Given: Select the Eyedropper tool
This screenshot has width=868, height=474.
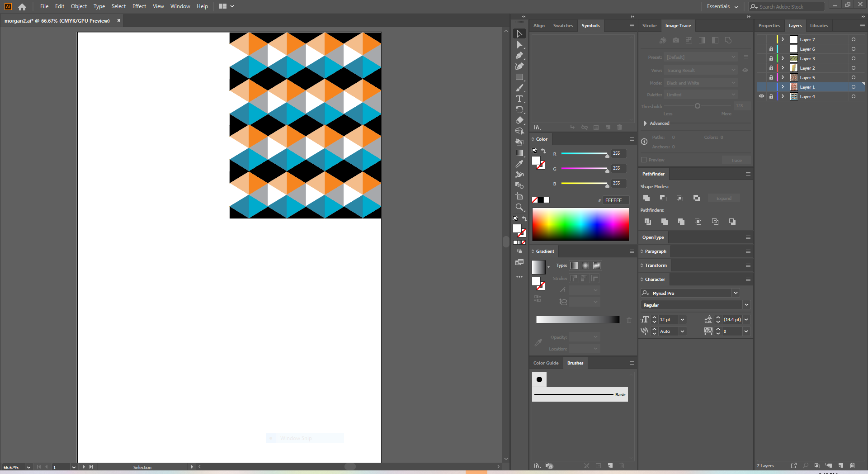Looking at the screenshot, I should click(519, 164).
